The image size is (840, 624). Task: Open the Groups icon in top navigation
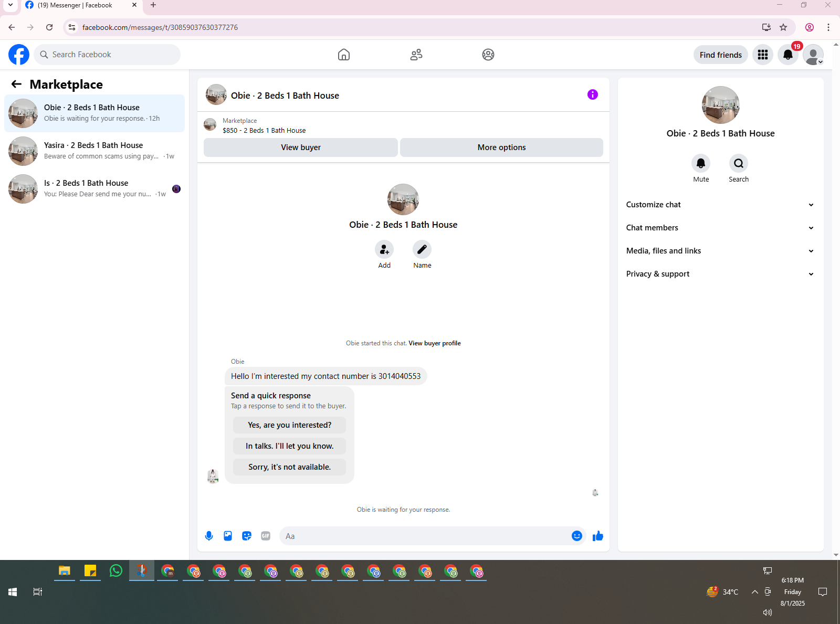[488, 55]
